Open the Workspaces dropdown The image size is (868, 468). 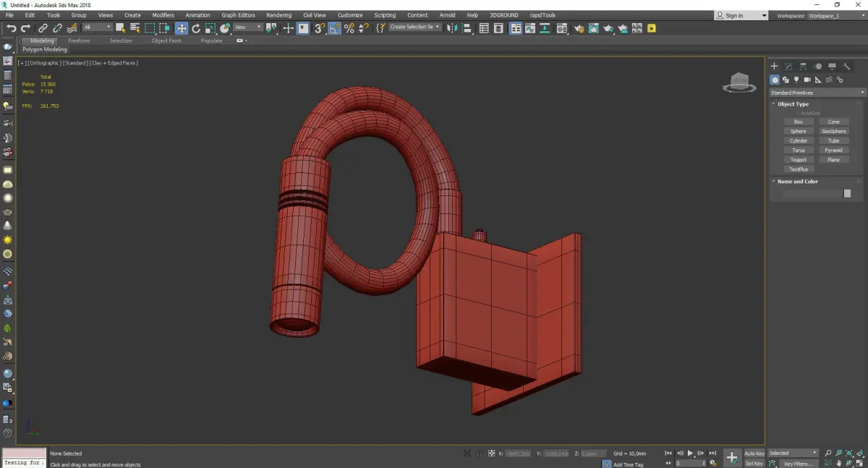[x=836, y=15]
